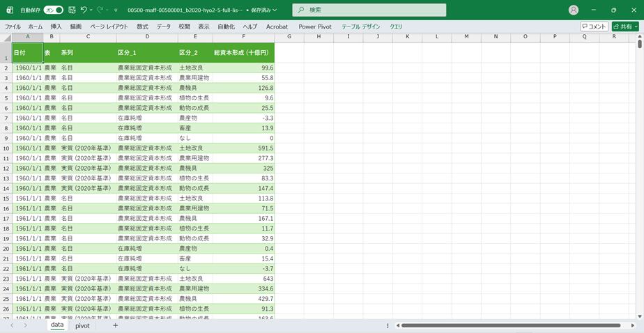
Task: Click the horizontal scrollbar thumb
Action: (x=510, y=325)
